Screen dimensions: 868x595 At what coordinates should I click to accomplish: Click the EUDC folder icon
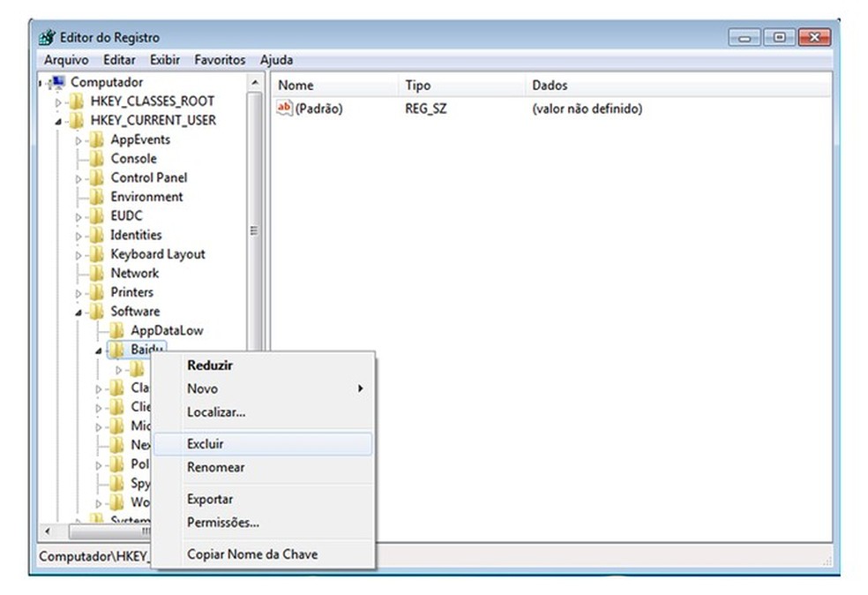(96, 216)
